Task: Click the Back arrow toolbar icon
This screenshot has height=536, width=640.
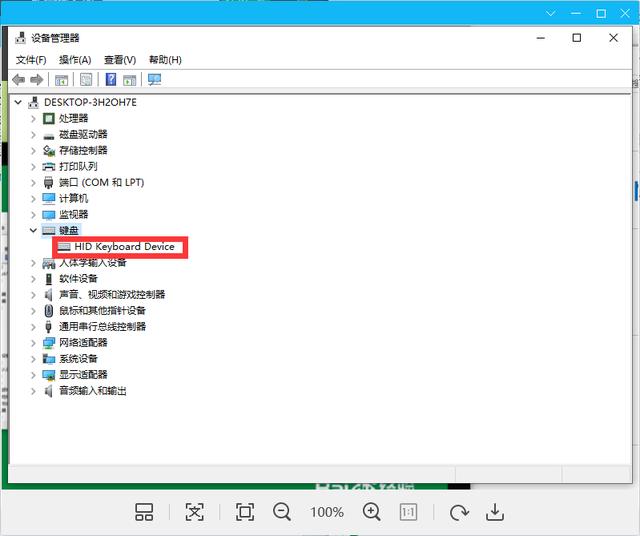Action: [x=19, y=80]
